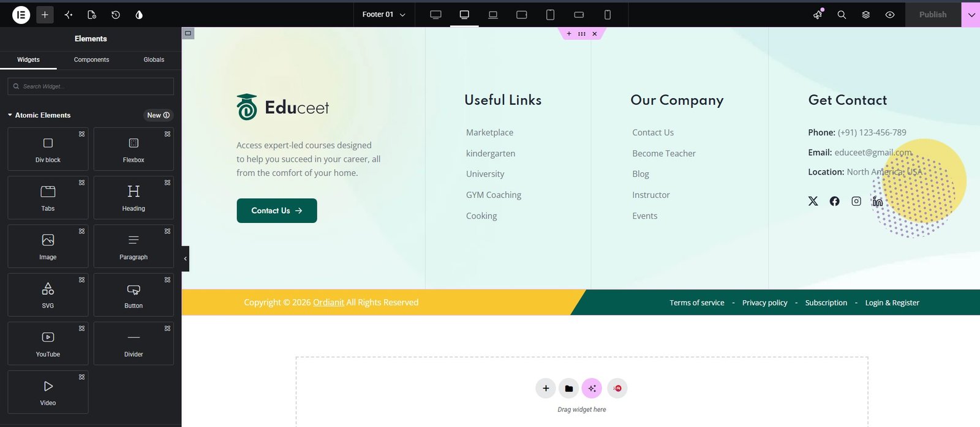This screenshot has width=980, height=427.
Task: Switch to laptop device preview
Action: pos(493,15)
